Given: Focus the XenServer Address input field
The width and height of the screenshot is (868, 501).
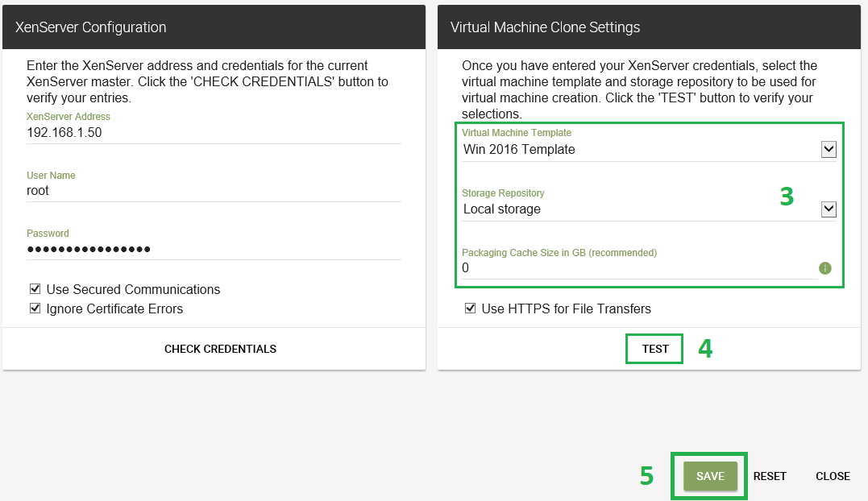Looking at the screenshot, I should click(214, 133).
